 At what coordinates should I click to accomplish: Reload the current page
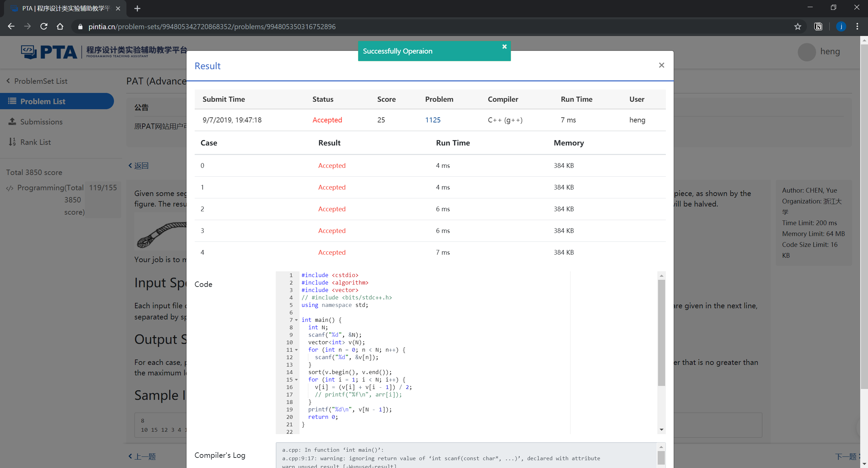pos(44,26)
